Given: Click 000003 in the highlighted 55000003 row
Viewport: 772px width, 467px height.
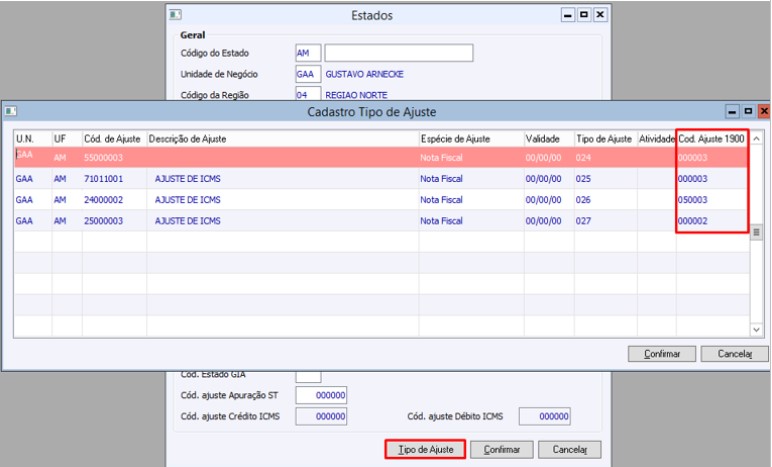Looking at the screenshot, I should click(693, 157).
